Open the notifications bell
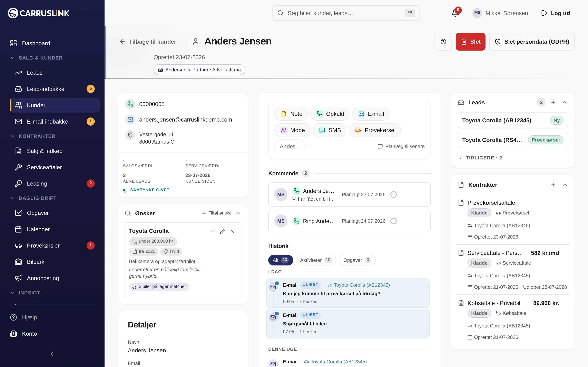Screen dimensions: 588x367 455,13
